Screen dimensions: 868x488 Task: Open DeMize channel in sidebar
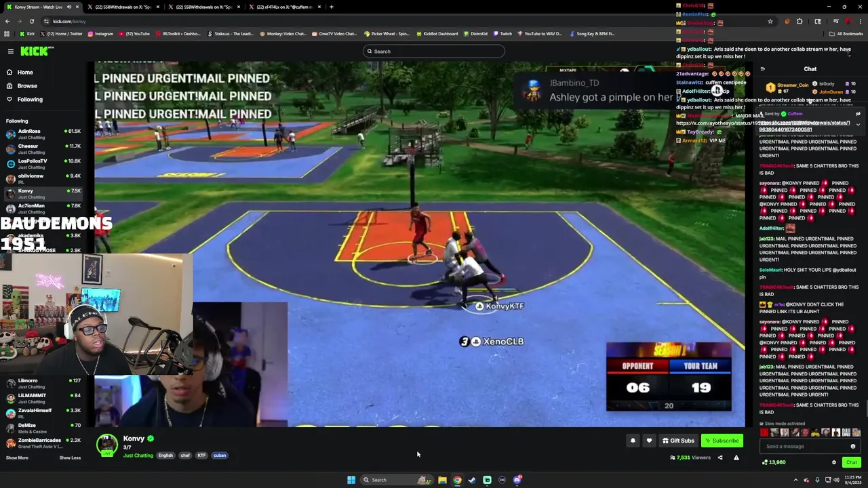44,428
